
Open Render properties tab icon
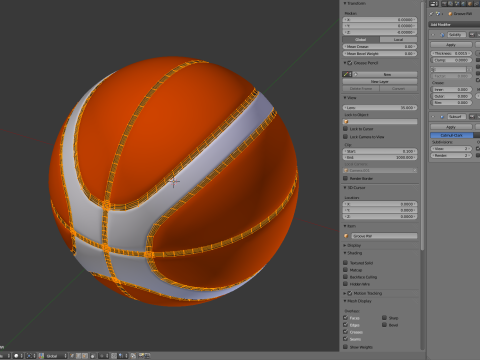point(444,4)
